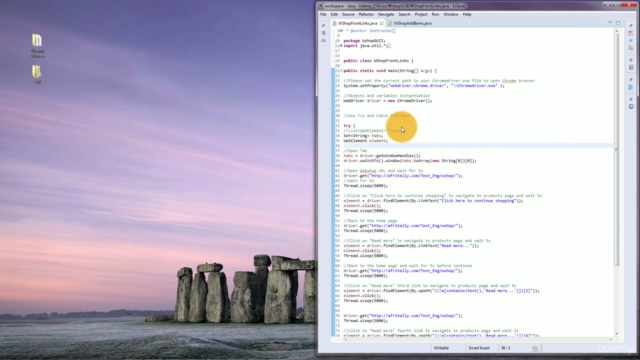The height and width of the screenshot is (360, 640).
Task: Open the Search menu
Action: pyautogui.click(x=404, y=14)
